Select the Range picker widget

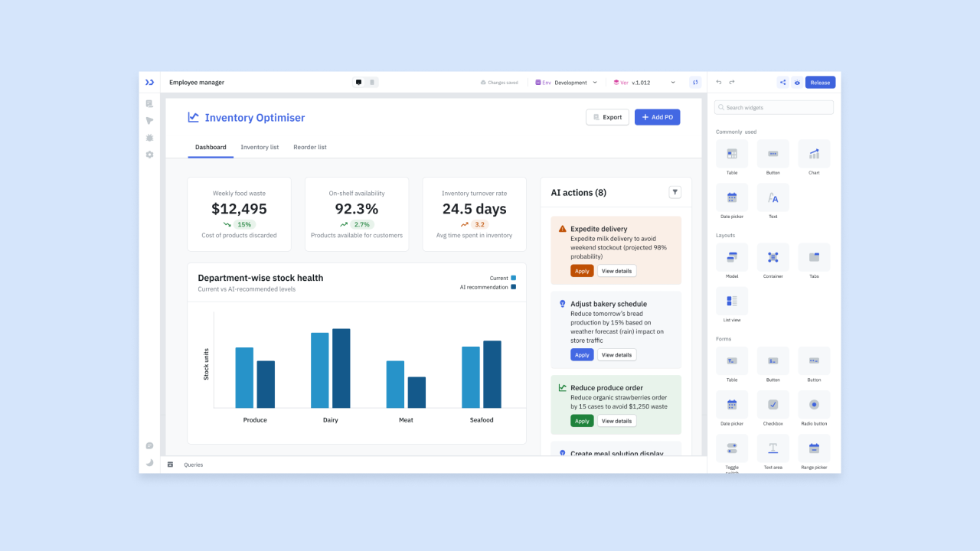click(x=814, y=448)
